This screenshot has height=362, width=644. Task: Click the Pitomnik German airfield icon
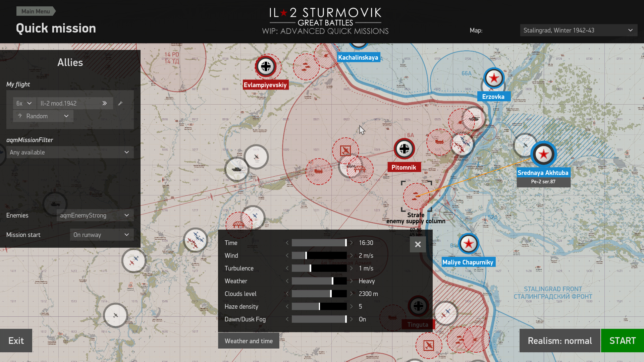coord(404,148)
